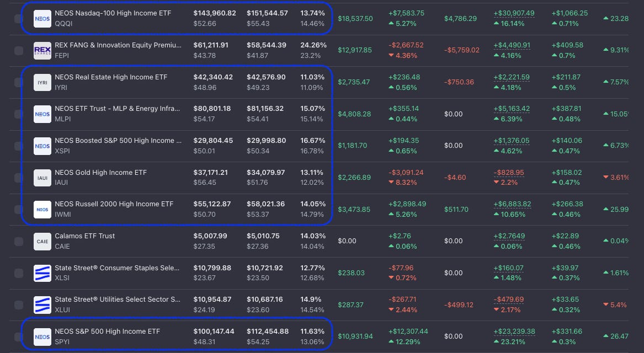
Task: Open NEOS Nasdaq-100 High Income ETF
Action: 113,13
